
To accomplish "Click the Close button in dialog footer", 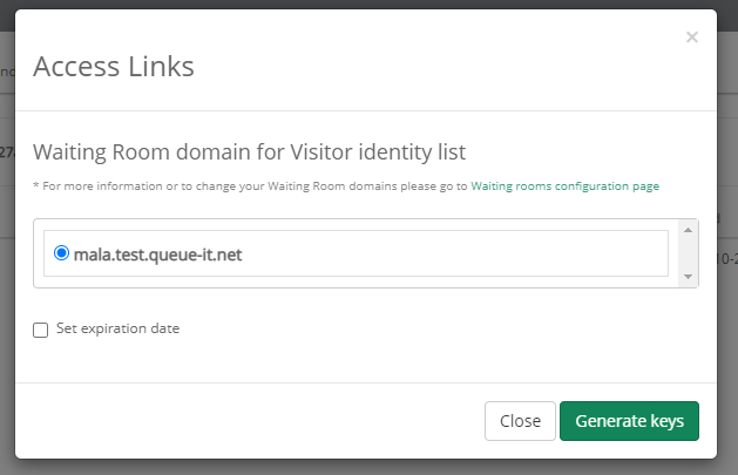I will [x=520, y=421].
